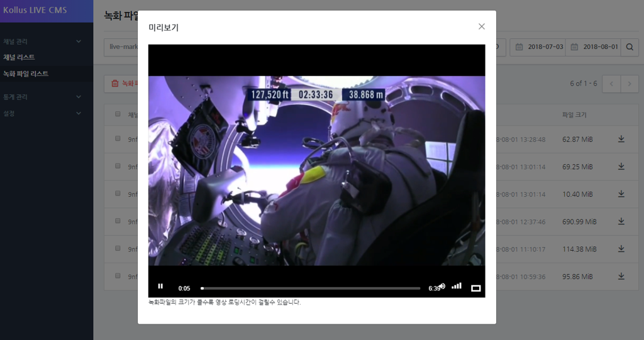Open 채널 리스트 in the sidebar
This screenshot has width=644, height=340.
coord(19,57)
